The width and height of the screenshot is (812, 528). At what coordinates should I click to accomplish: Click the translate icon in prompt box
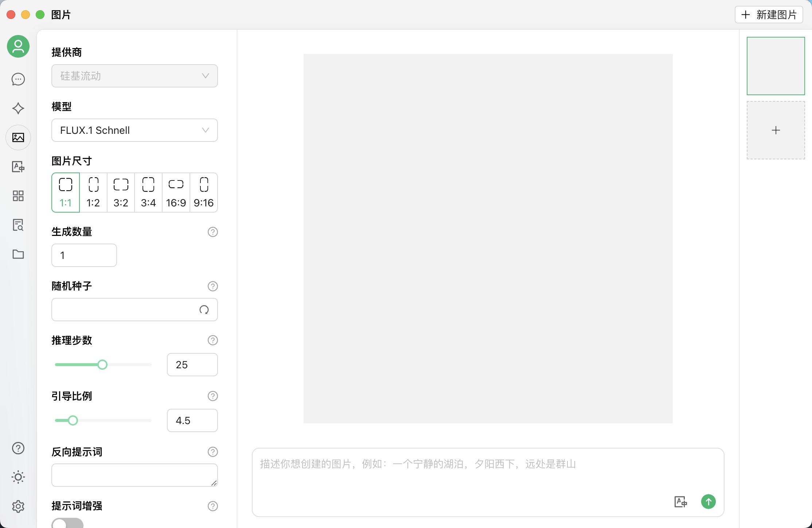(680, 502)
